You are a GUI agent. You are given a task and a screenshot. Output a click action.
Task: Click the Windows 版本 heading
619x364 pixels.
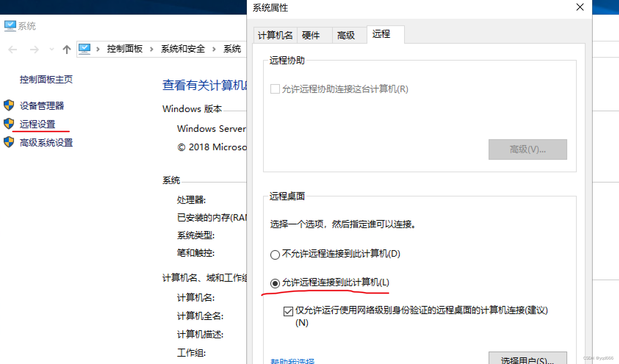click(192, 109)
